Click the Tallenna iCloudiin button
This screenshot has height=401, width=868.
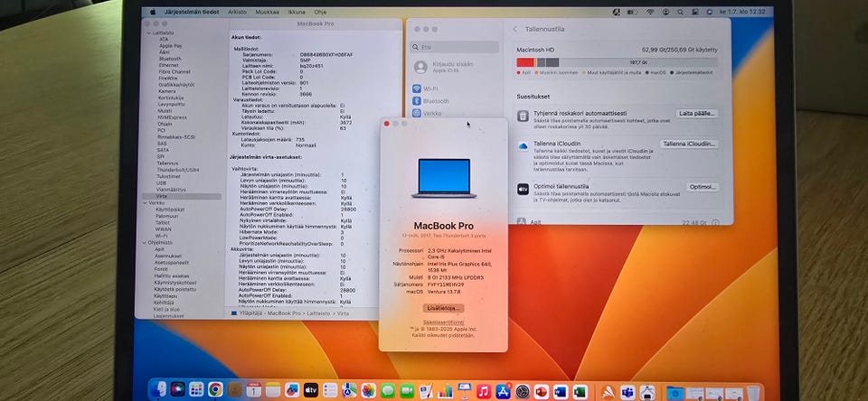689,144
